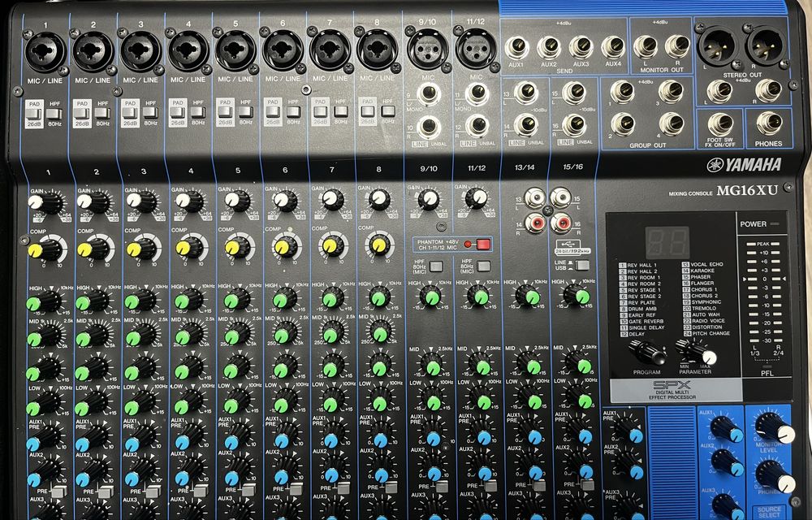Enable the red PHANTOM +48V switch
This screenshot has height=520, width=812.
coord(482,244)
